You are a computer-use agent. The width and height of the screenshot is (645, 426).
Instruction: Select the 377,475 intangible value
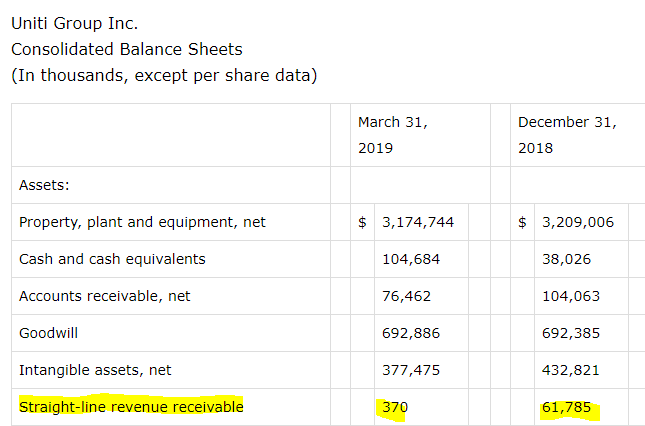(x=411, y=370)
